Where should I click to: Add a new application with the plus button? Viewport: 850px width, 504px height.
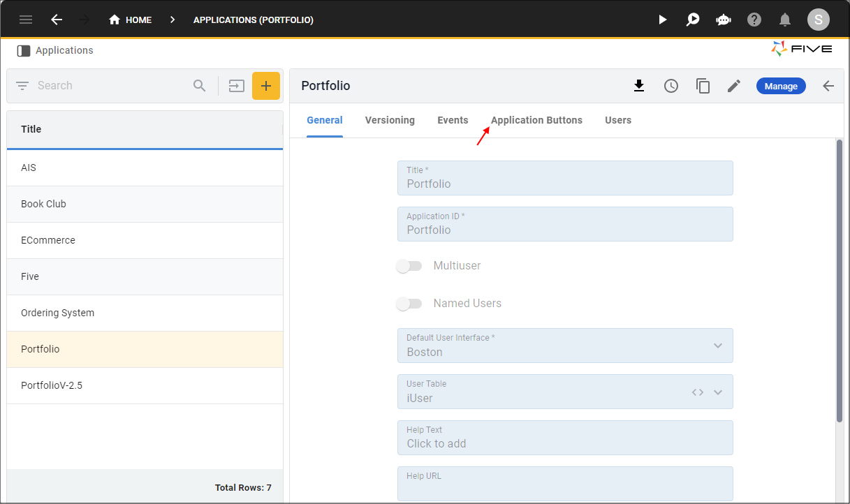coord(266,85)
